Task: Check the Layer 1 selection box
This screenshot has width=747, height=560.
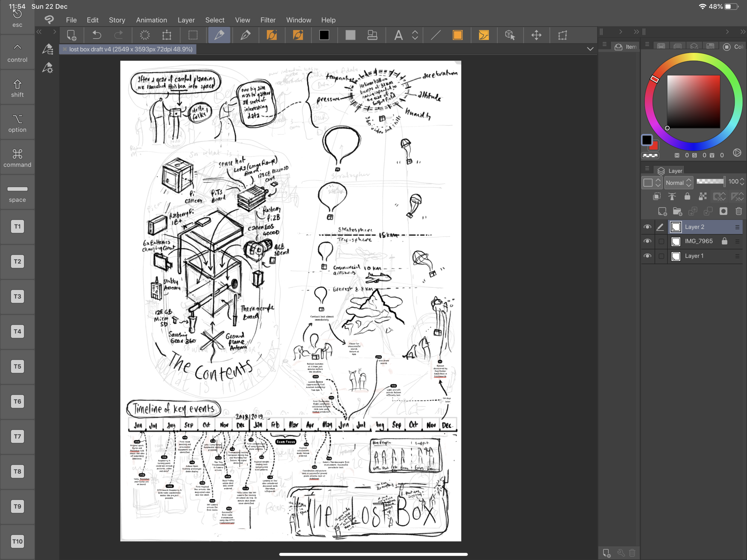Action: point(661,256)
